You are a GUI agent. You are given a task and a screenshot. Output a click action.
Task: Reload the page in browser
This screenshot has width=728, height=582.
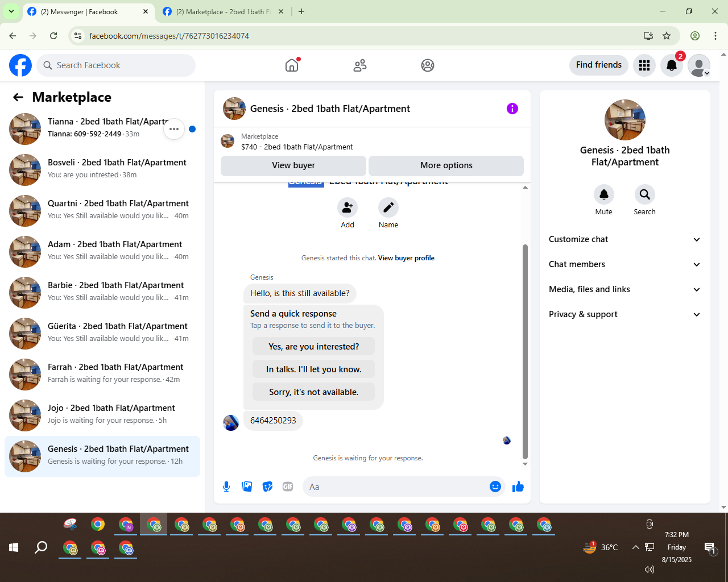(53, 36)
